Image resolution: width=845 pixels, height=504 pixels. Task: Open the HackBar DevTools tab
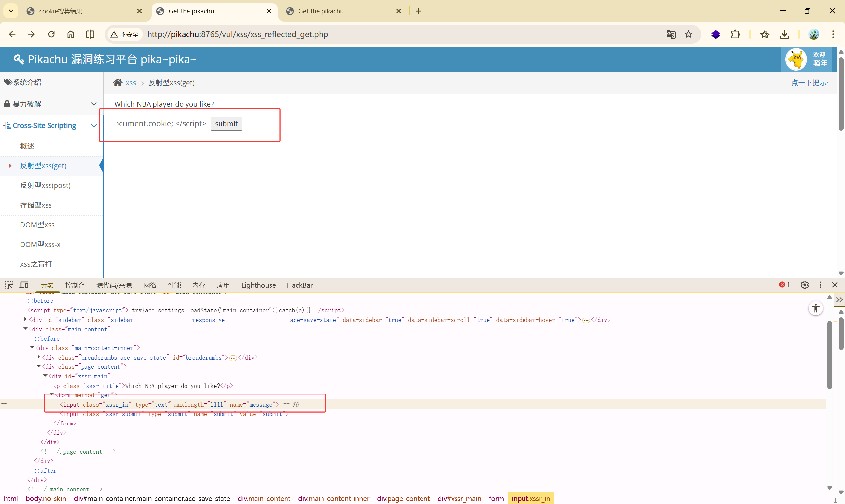[x=299, y=285]
